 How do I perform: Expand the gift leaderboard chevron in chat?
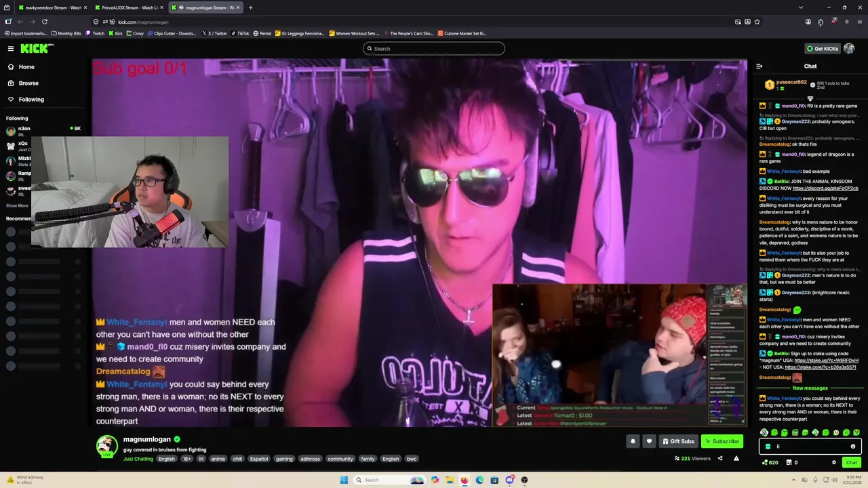point(810,99)
